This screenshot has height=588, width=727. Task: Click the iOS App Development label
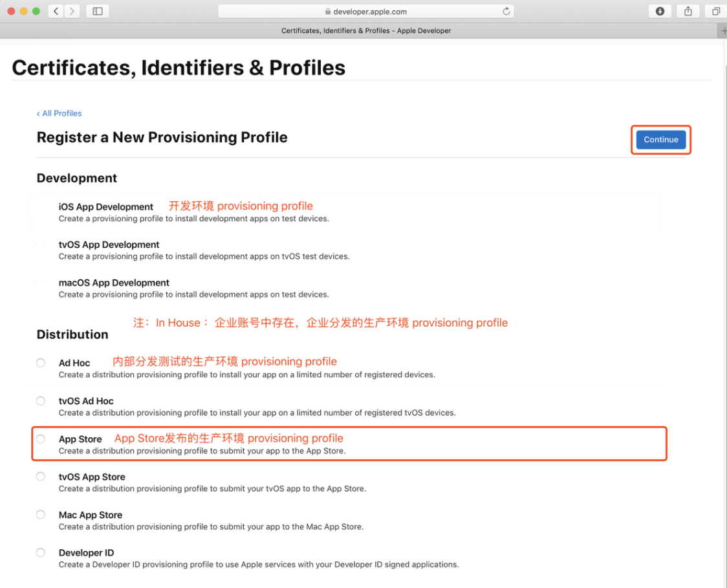105,207
